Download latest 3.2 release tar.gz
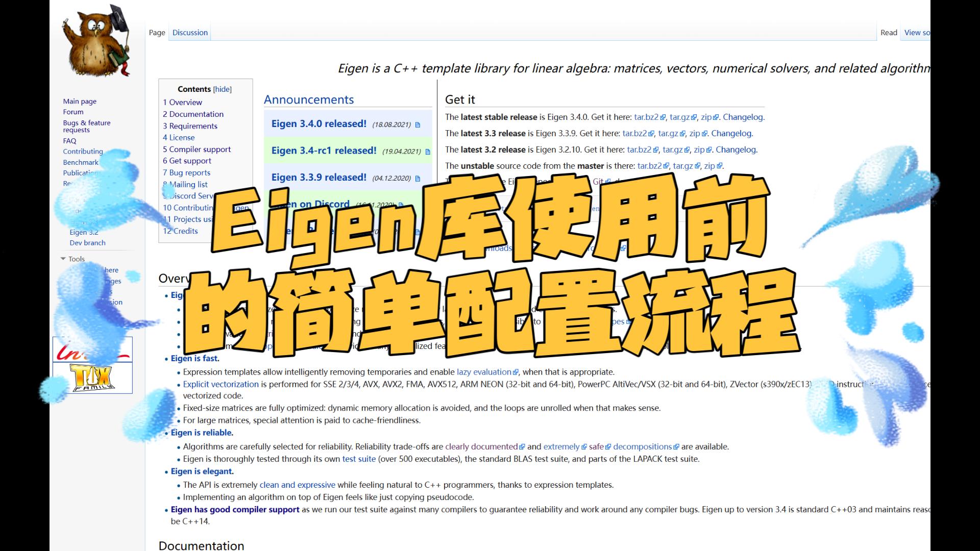980x551 pixels. pos(676,150)
